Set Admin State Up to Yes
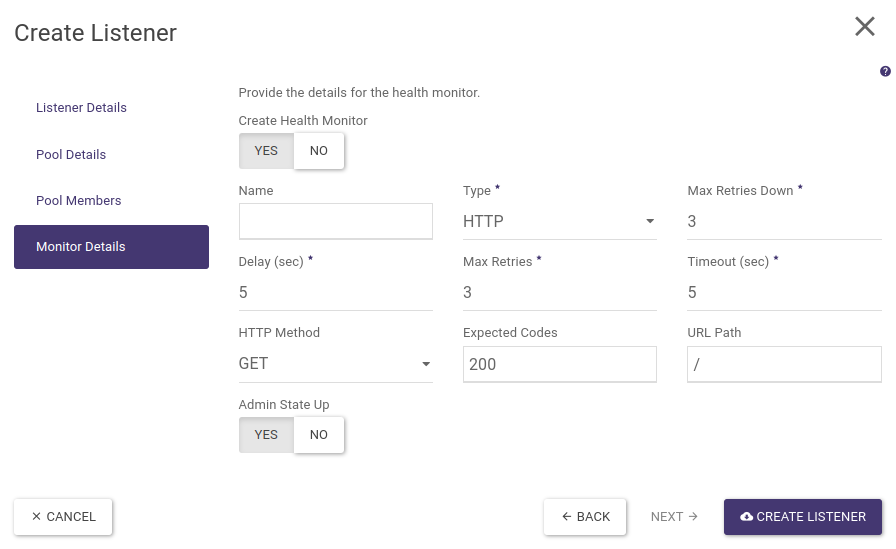896x549 pixels. (x=266, y=435)
